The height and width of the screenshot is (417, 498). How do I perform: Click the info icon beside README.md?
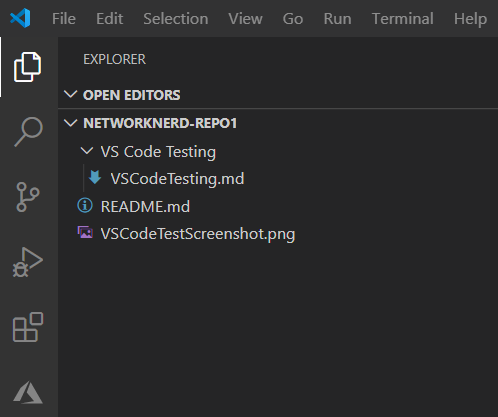pyautogui.click(x=85, y=206)
